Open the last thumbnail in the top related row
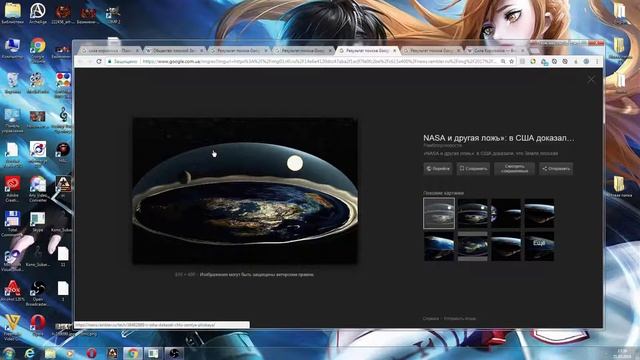This screenshot has width=640, height=360. pos(539,213)
